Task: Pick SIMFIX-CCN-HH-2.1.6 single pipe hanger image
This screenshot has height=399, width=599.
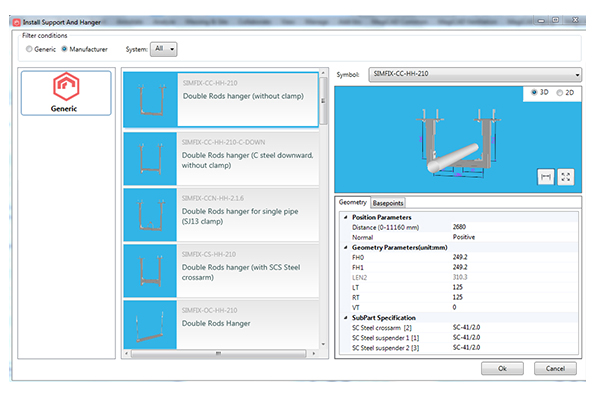Action: 150,215
